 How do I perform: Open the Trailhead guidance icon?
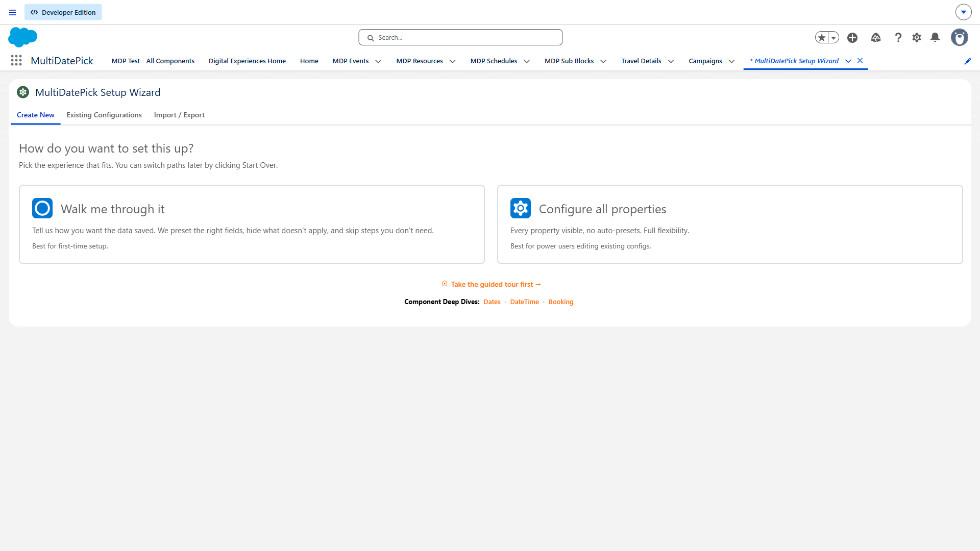pyautogui.click(x=876, y=37)
